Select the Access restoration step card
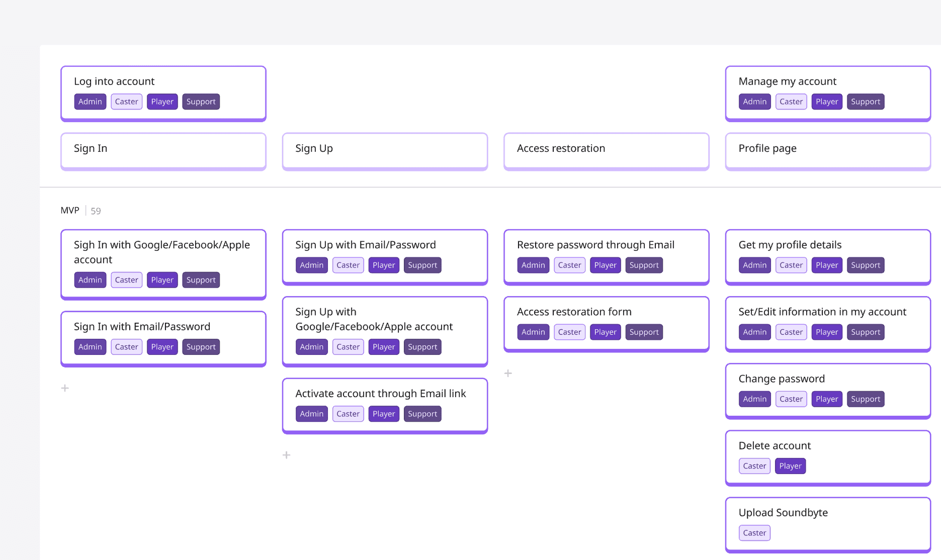The height and width of the screenshot is (560, 941). coord(607,151)
